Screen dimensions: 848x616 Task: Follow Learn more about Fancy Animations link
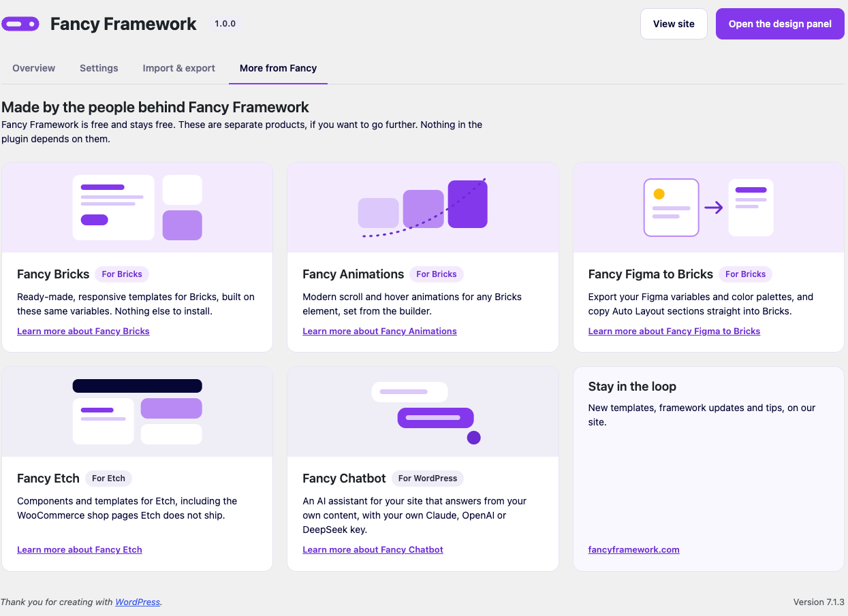tap(379, 331)
